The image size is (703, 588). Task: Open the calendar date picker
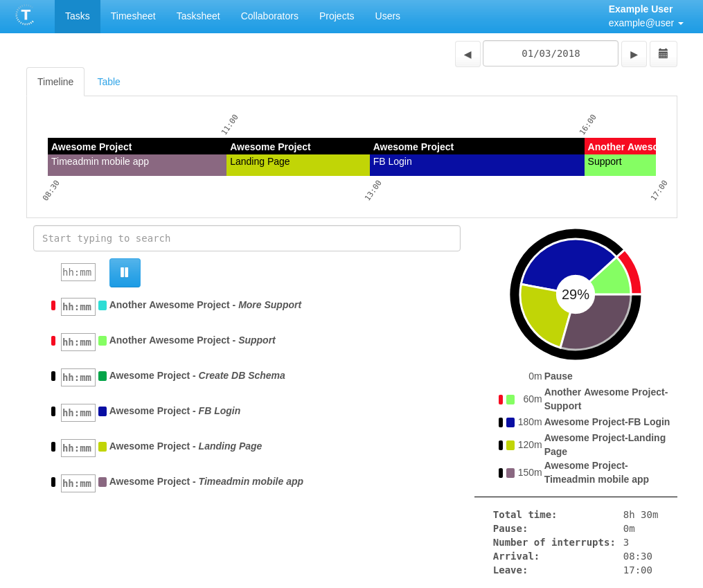click(663, 54)
